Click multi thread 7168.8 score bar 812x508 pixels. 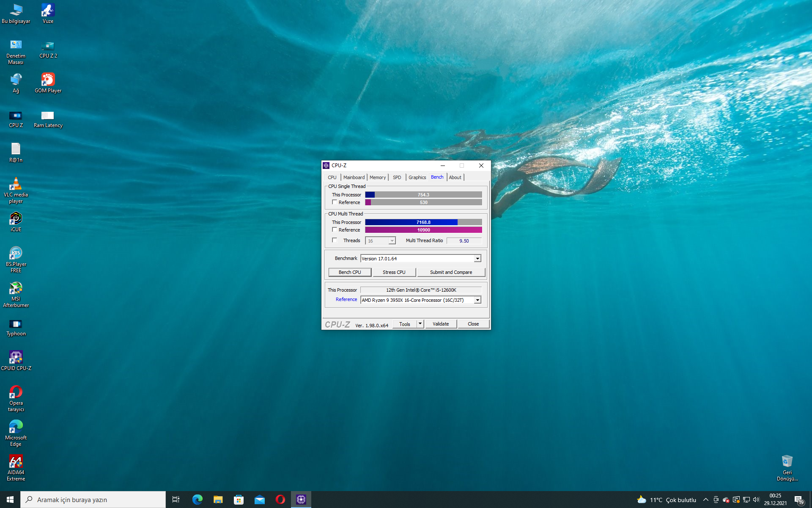[423, 222]
